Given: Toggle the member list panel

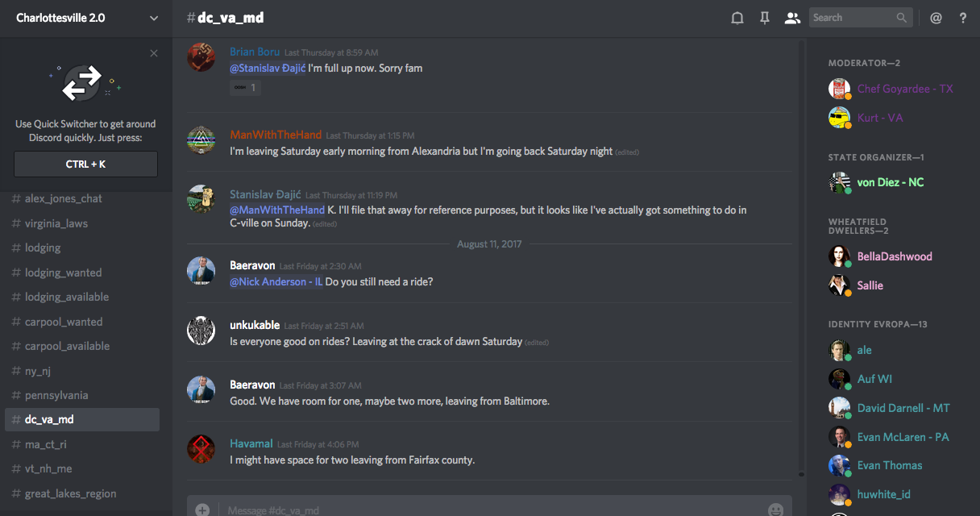Looking at the screenshot, I should pyautogui.click(x=792, y=18).
